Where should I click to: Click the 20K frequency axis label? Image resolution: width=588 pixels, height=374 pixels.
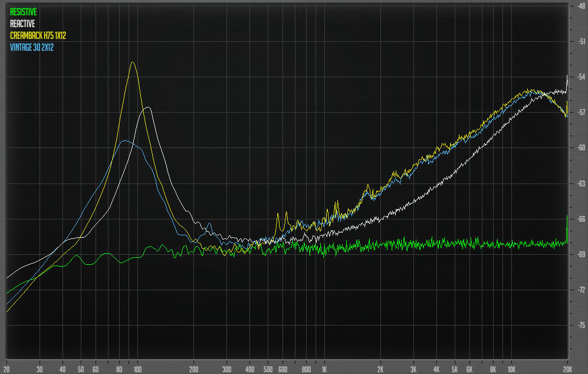coord(567,369)
